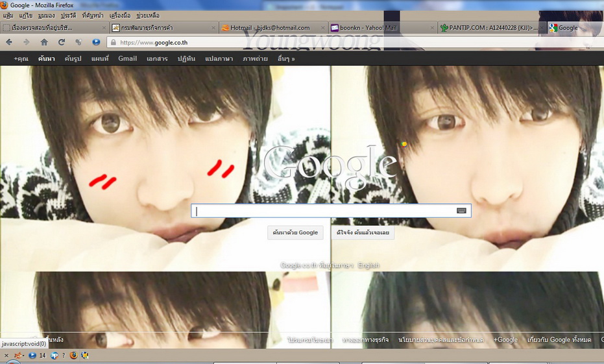This screenshot has height=364, width=604.
Task: Select the Google tab
Action: [x=575, y=28]
